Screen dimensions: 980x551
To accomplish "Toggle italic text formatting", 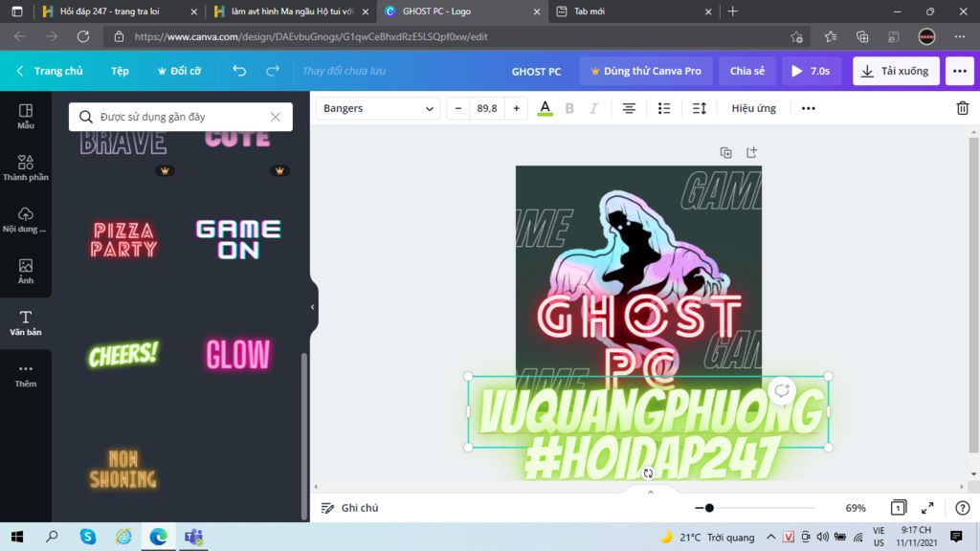I will [x=593, y=108].
